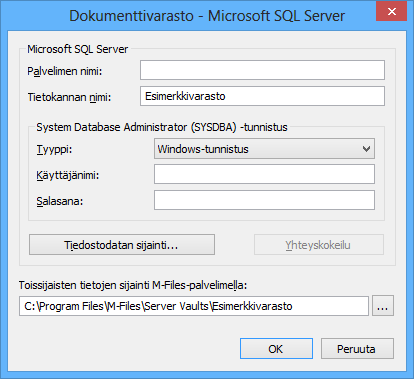Click the dialog title Dokumenttivarasto - Microsoft SQL Server
The image size is (414, 379).
point(207,16)
